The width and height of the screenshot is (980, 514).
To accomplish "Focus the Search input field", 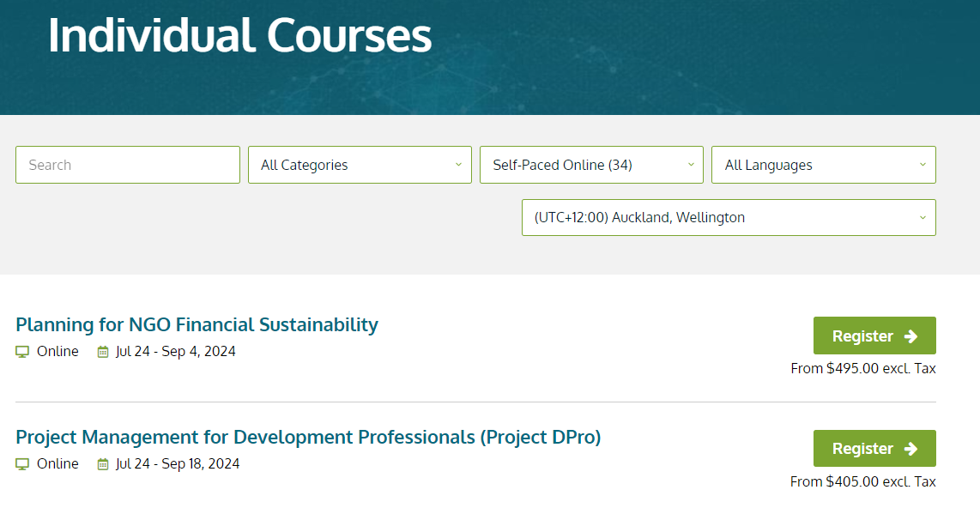I will pos(128,165).
